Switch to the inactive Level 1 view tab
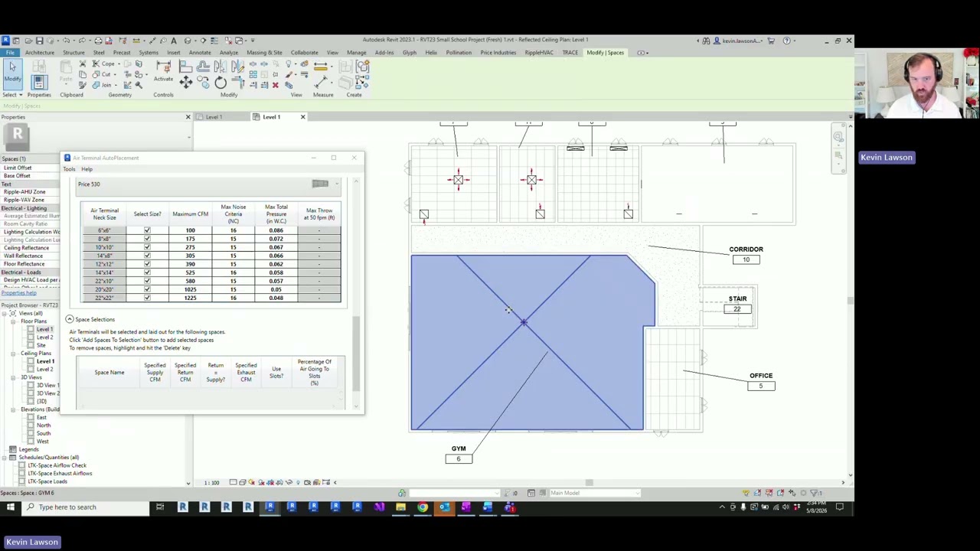 pos(214,117)
